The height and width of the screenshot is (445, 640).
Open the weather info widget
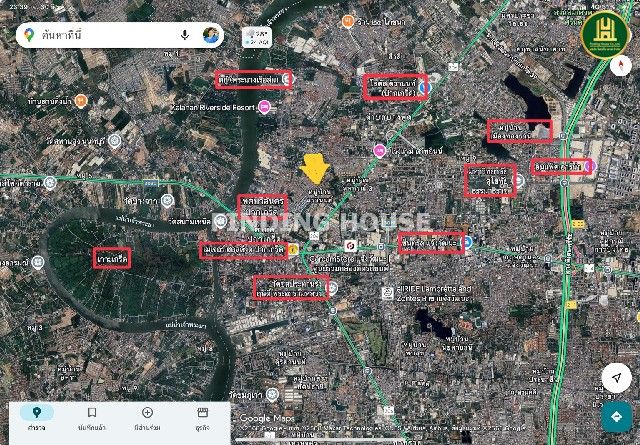click(257, 37)
